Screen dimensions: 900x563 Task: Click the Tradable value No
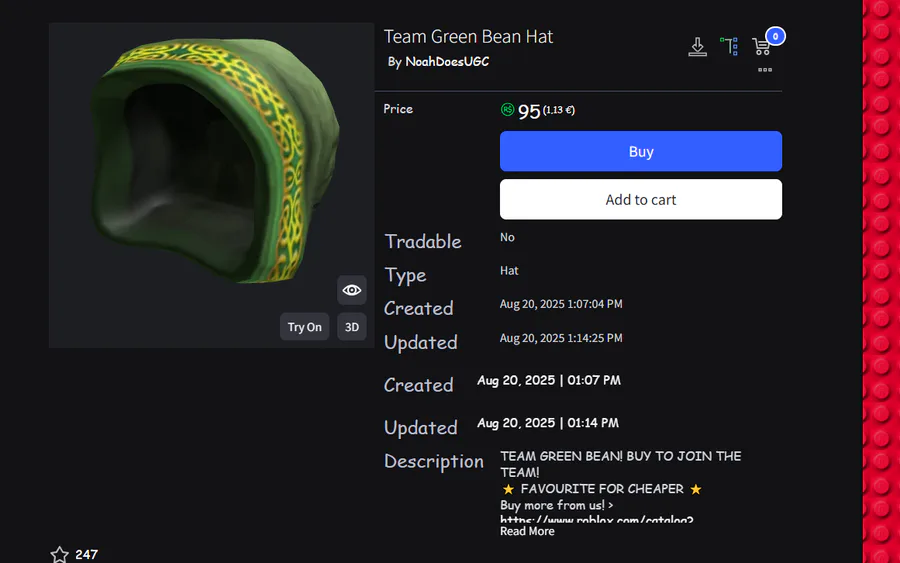[x=507, y=238]
